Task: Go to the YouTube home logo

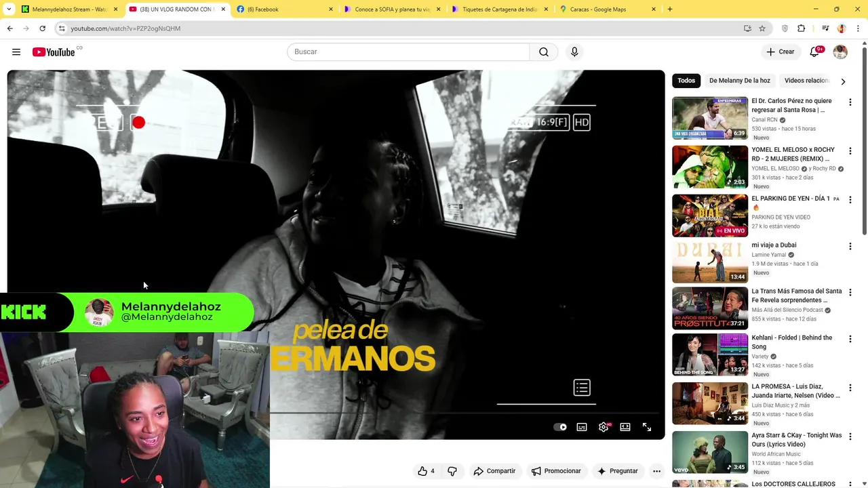Action: [x=54, y=52]
